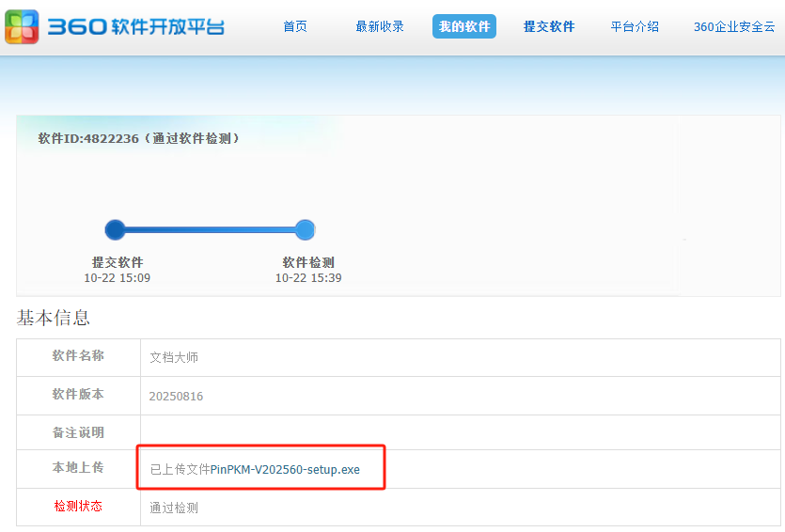Click the light blue 软件检测 step circle
Viewport: 785px width, 532px height.
click(305, 229)
